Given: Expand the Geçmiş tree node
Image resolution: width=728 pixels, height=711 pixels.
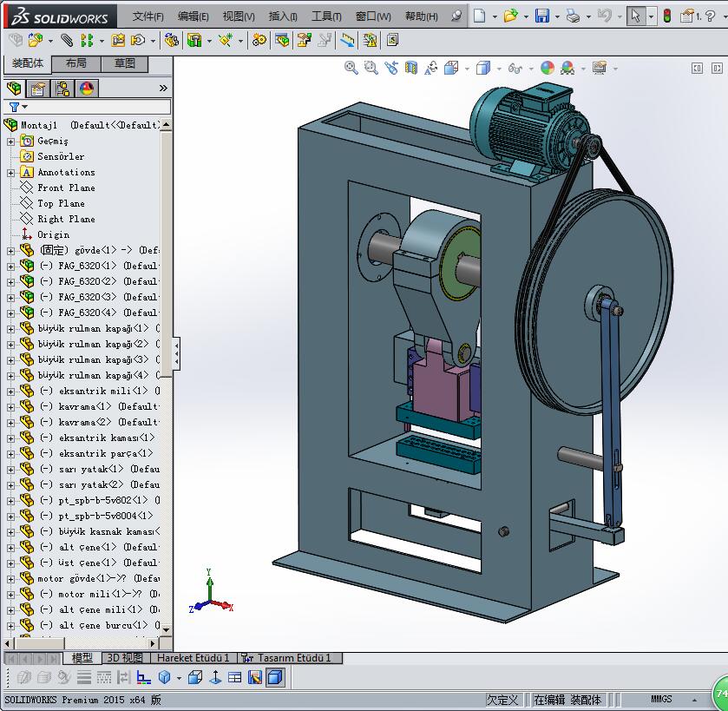Looking at the screenshot, I should point(10,142).
